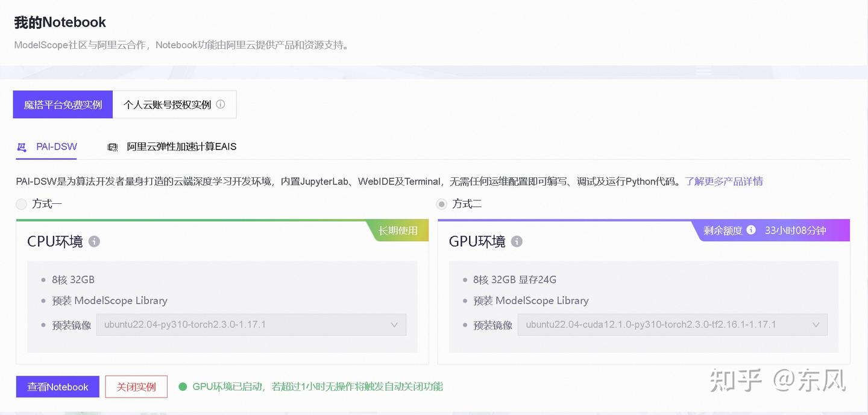Screen dimensions: 868x415
Task: Open the 了解更多产品详情 link
Action: pos(724,181)
